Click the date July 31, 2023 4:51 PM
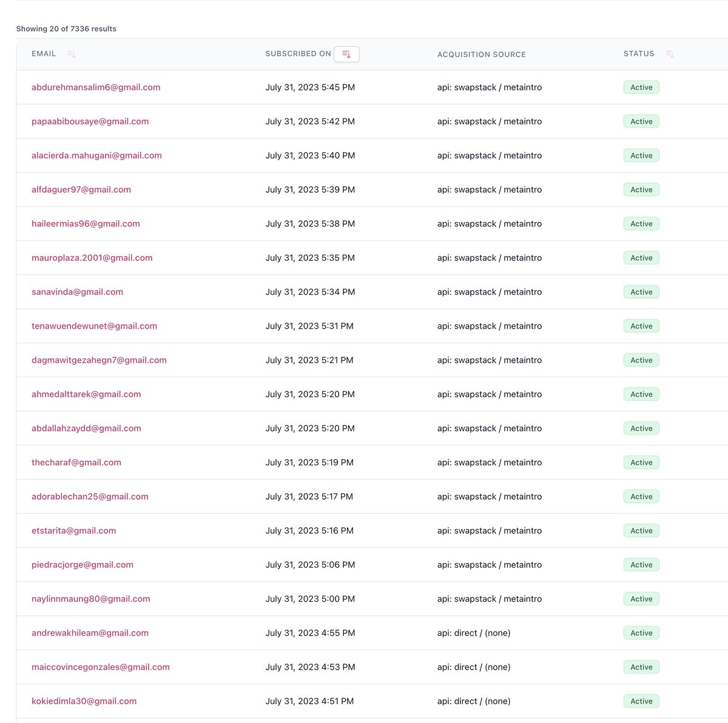 click(309, 701)
